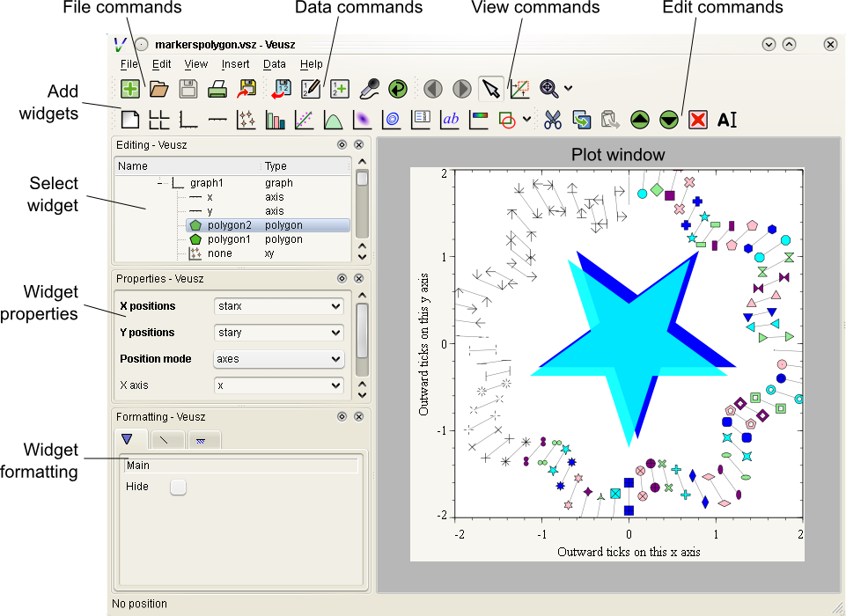
Task: Click the Export to graphics file icon
Action: pos(246,89)
